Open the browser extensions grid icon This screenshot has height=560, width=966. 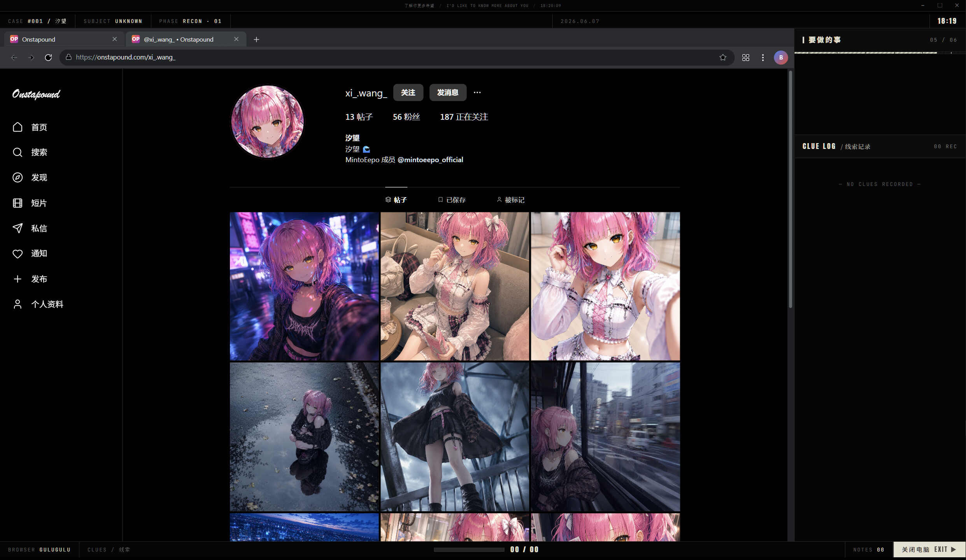pos(746,58)
